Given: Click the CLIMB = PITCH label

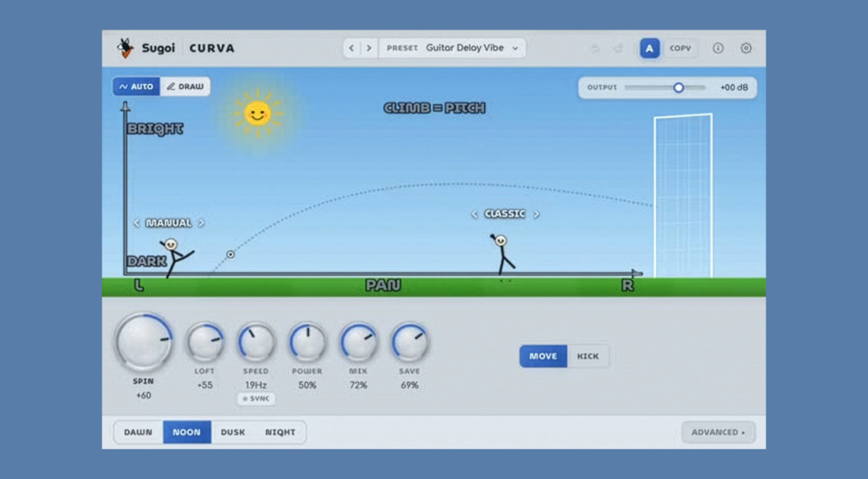Looking at the screenshot, I should pyautogui.click(x=435, y=108).
